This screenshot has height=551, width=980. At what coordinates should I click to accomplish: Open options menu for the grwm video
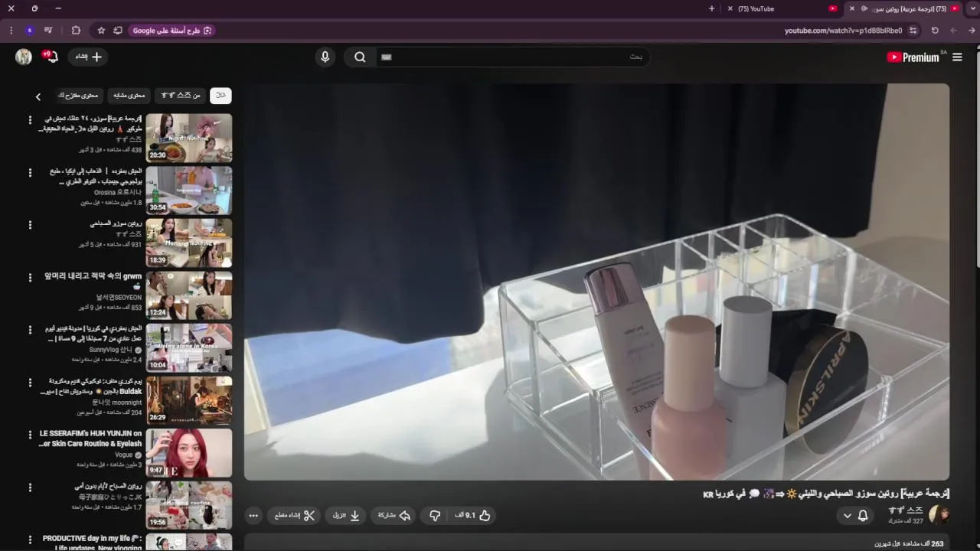pyautogui.click(x=30, y=278)
